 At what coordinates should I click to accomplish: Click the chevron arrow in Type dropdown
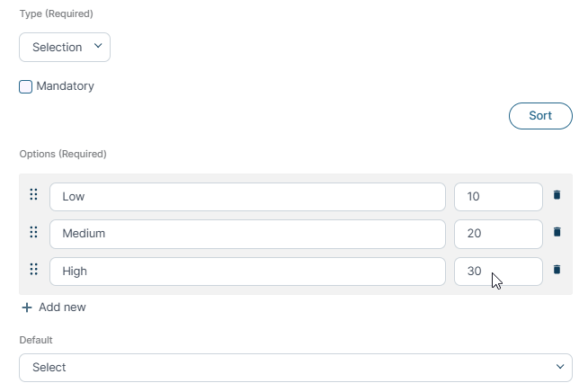[x=98, y=46]
